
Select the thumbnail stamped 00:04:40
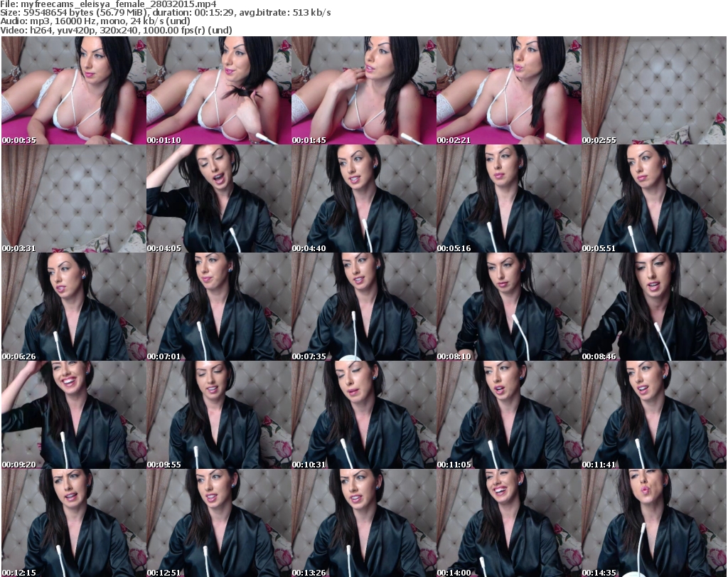pyautogui.click(x=363, y=198)
